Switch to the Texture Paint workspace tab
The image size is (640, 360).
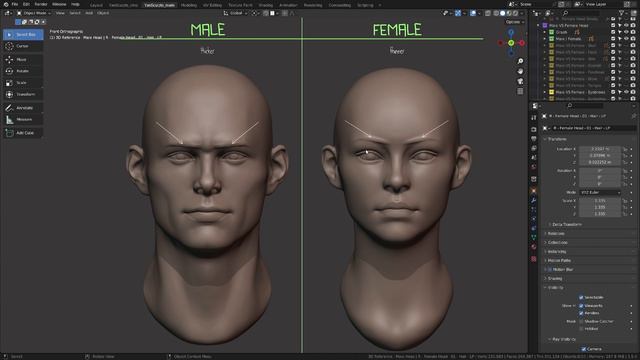[x=240, y=5]
